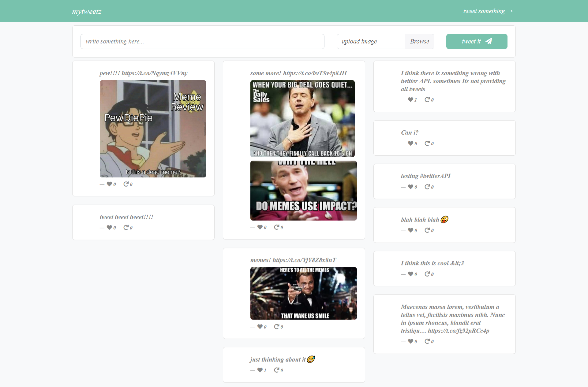
Task: Open "tweet something →" header link
Action: (x=488, y=11)
